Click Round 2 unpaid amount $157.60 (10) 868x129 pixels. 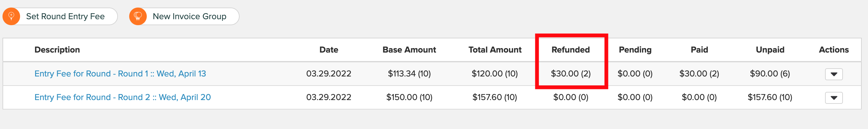pyautogui.click(x=770, y=97)
